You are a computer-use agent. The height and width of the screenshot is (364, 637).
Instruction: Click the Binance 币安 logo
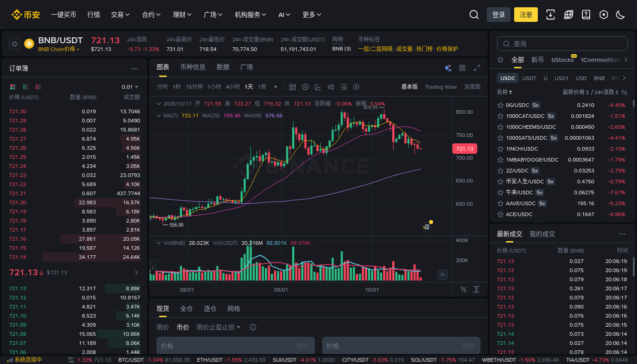pos(26,15)
